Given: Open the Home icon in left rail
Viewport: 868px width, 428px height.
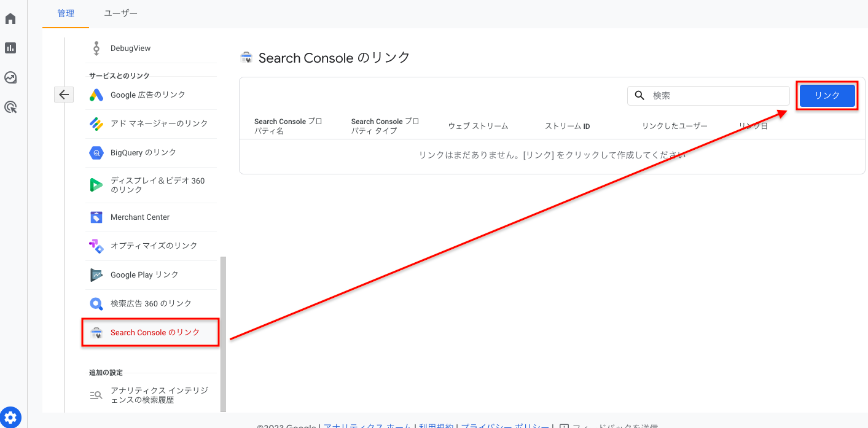Looking at the screenshot, I should tap(10, 18).
